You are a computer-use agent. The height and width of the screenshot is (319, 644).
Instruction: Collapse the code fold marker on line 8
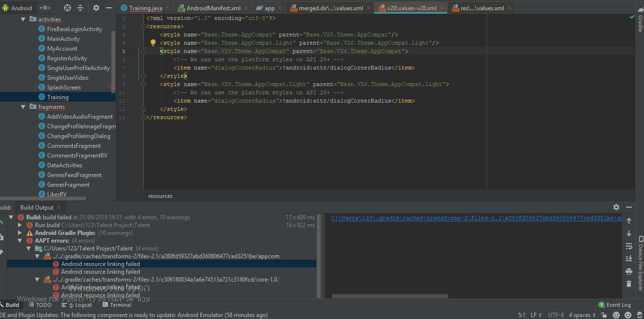pyautogui.click(x=143, y=75)
